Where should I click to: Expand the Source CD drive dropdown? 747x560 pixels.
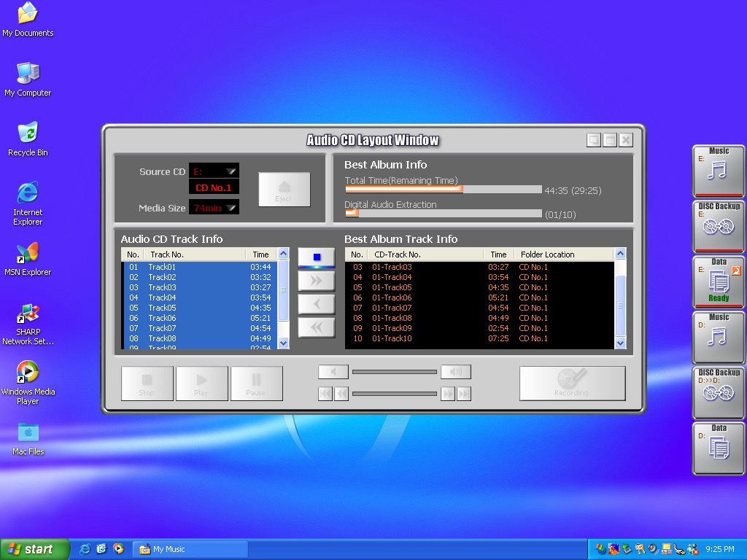231,171
